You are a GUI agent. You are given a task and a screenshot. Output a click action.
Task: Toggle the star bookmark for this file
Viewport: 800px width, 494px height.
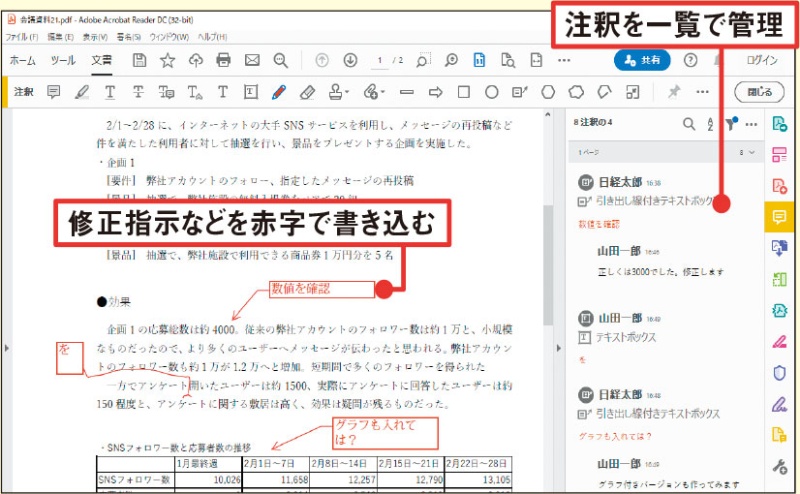[x=167, y=60]
